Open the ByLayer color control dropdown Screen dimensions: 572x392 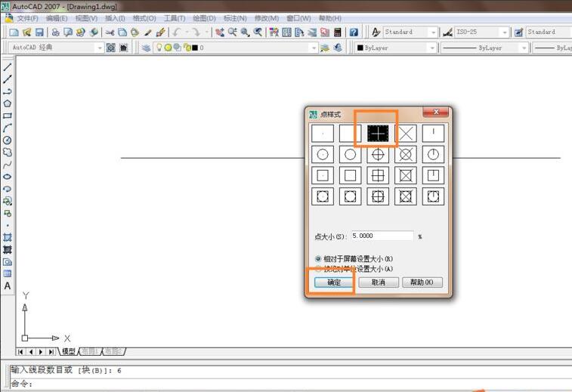(432, 48)
